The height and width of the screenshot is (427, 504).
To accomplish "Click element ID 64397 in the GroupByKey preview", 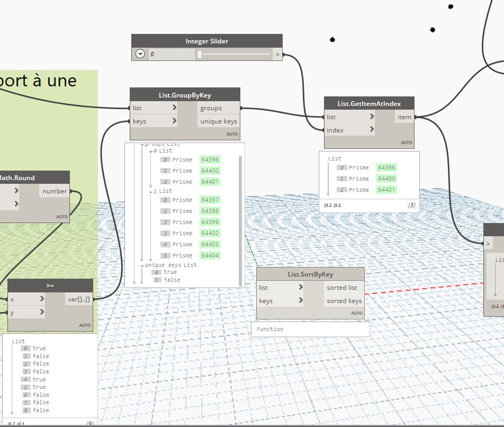I will coord(210,200).
